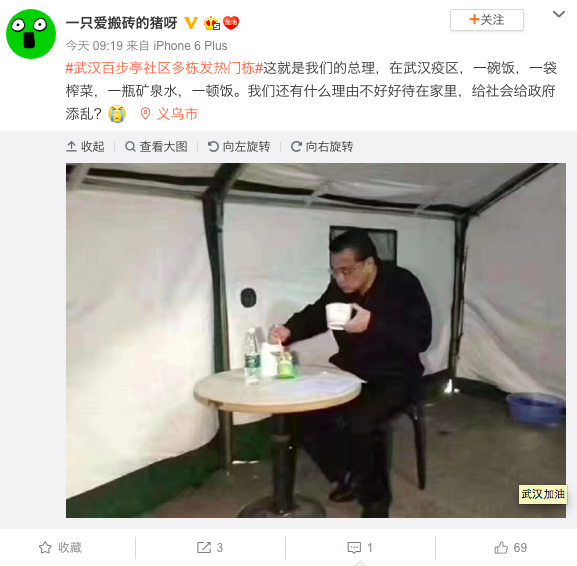The image size is (577, 566).
Task: Open the green-faced user avatar profile
Action: tap(31, 34)
